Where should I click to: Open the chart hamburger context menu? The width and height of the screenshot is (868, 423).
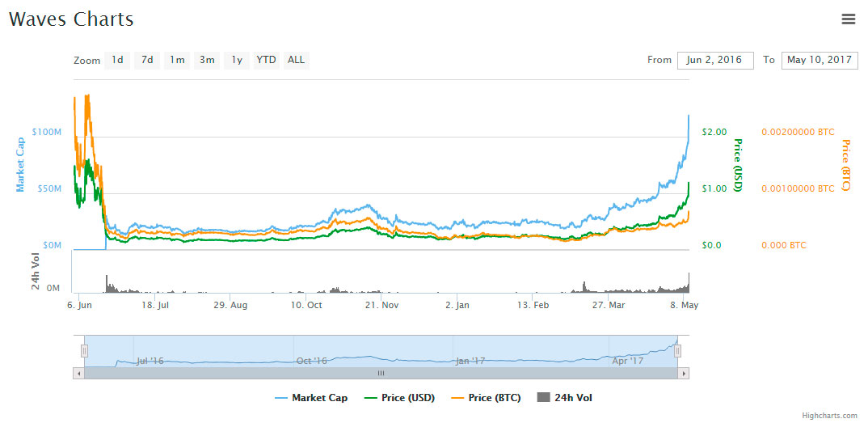tap(848, 19)
